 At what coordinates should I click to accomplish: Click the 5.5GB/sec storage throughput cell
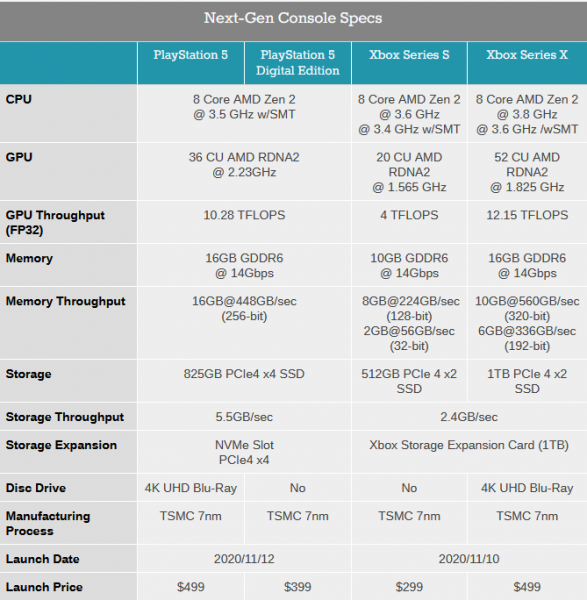coord(244,417)
